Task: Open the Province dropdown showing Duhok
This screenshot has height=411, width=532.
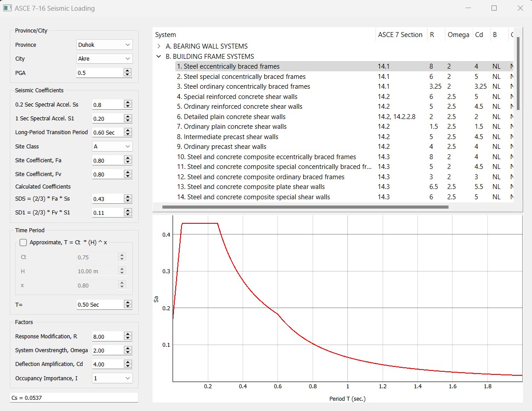Action: (104, 45)
